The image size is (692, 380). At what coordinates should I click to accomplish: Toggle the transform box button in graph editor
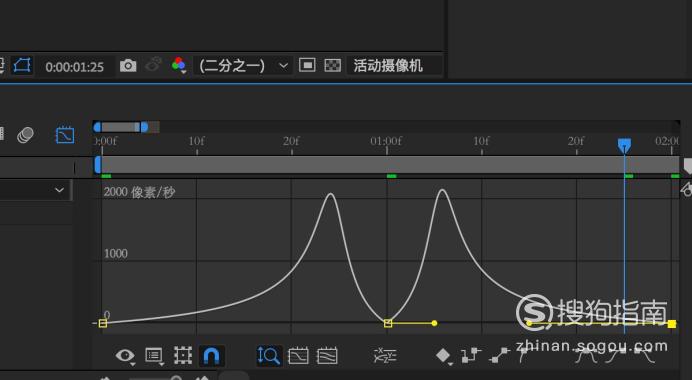click(183, 355)
